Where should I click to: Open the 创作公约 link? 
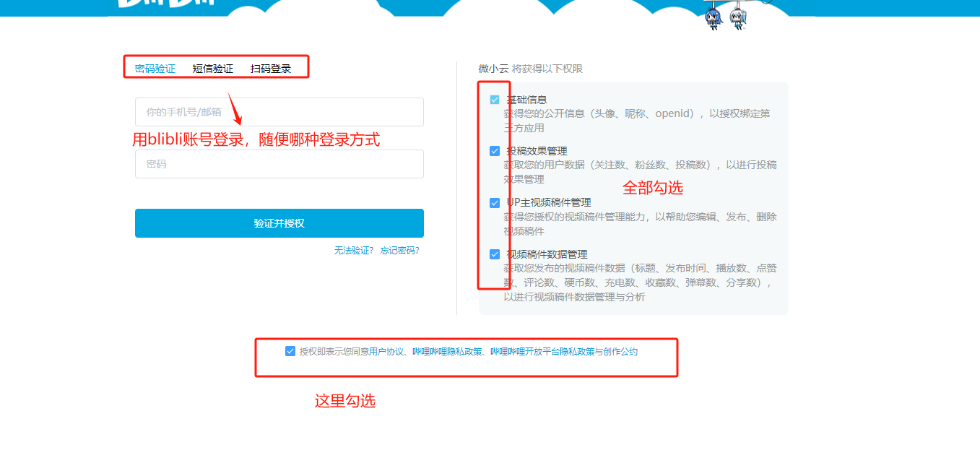[620, 352]
